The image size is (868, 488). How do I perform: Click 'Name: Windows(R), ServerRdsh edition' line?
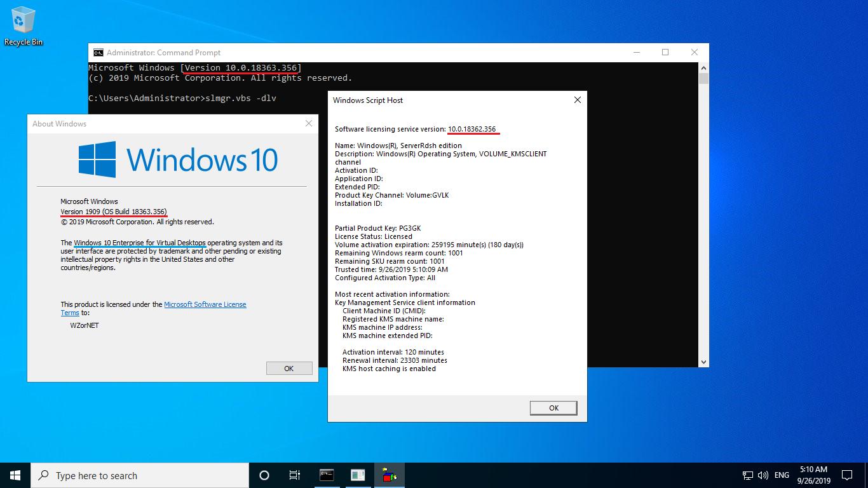pyautogui.click(x=398, y=146)
